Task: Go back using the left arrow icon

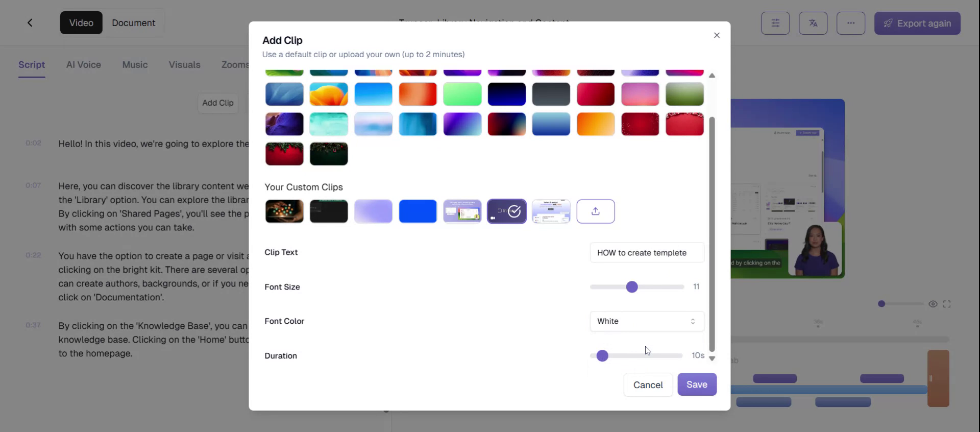Action: (30, 22)
